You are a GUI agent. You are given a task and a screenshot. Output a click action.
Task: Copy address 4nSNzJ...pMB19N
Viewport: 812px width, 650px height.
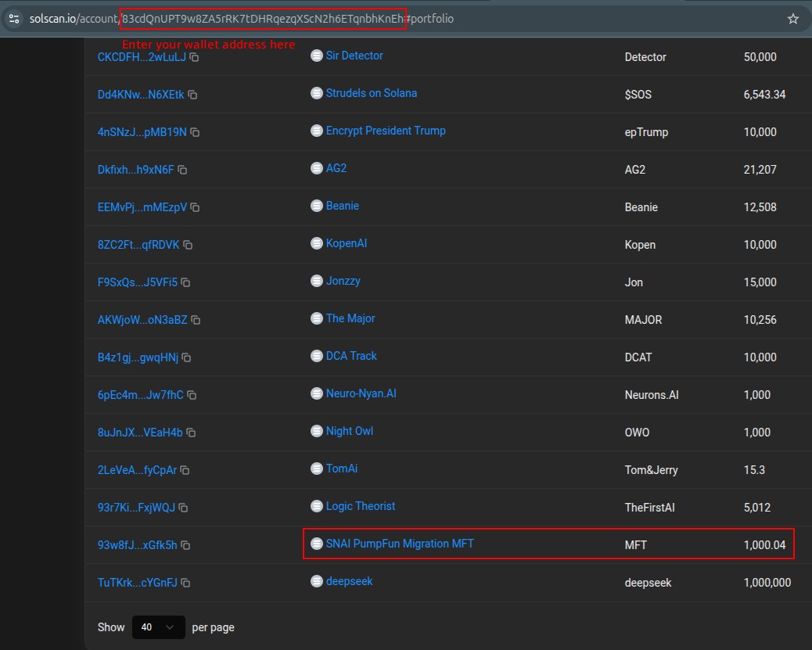[195, 133]
